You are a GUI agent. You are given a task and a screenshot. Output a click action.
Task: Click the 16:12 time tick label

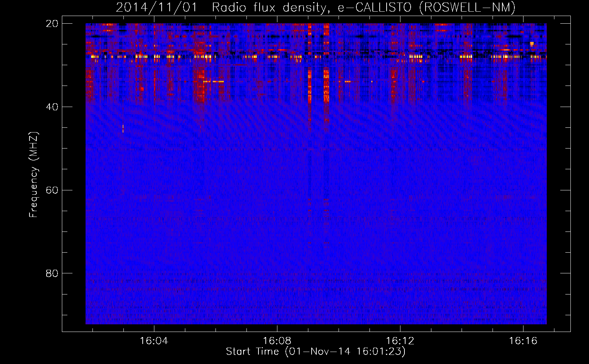pyautogui.click(x=400, y=341)
